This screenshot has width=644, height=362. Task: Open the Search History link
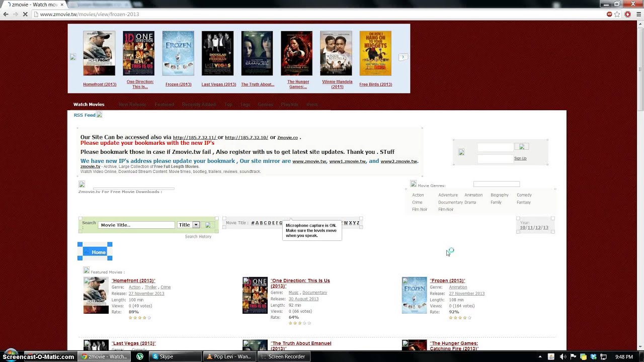(x=198, y=236)
